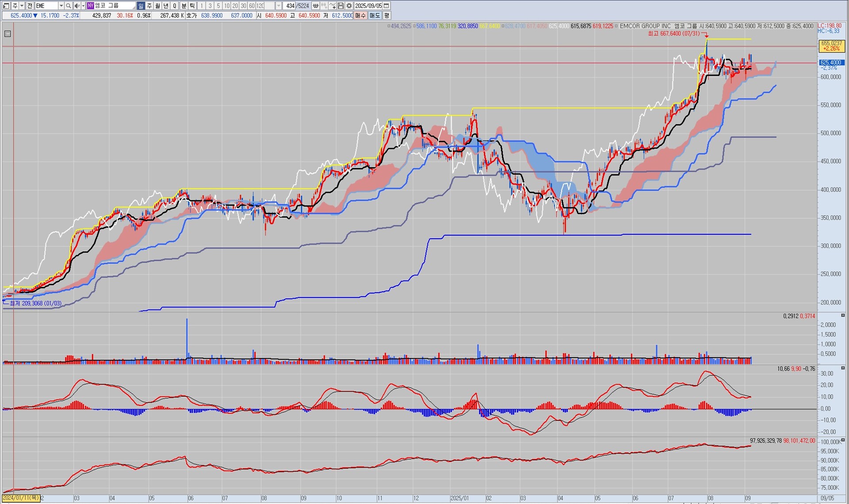Open the dropdown next to speaker icon

click(x=83, y=6)
